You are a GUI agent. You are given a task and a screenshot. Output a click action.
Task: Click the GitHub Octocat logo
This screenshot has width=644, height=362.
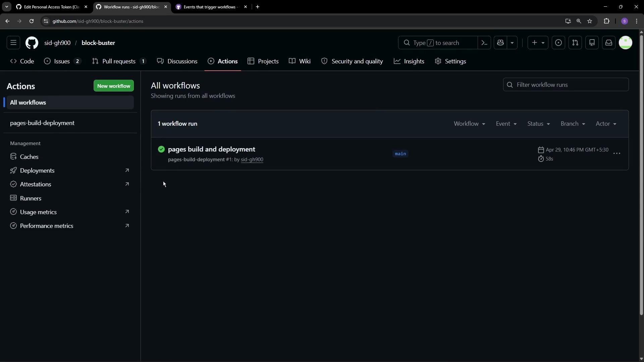(x=32, y=43)
